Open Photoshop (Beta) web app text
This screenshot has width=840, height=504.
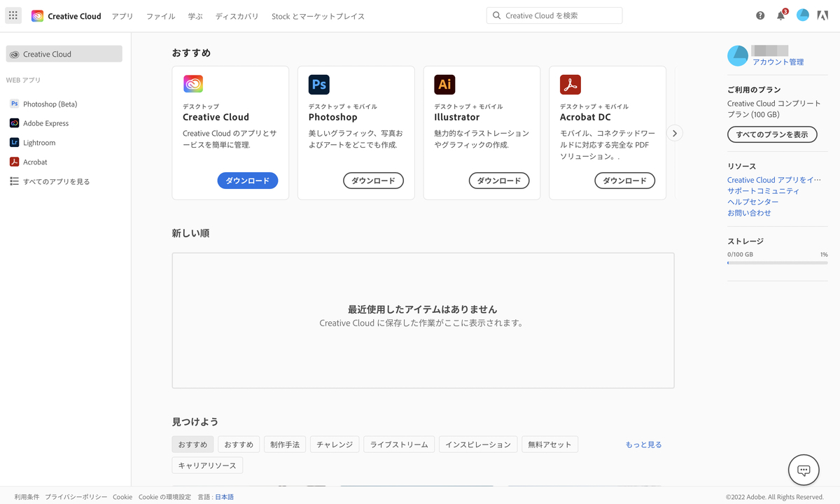50,104
